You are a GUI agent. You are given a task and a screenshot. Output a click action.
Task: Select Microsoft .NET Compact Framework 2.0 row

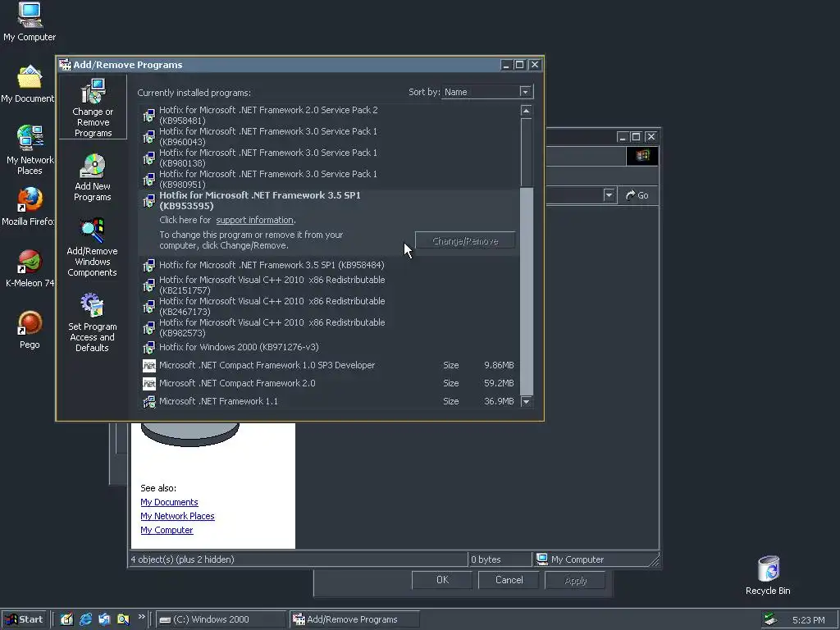[x=328, y=384]
